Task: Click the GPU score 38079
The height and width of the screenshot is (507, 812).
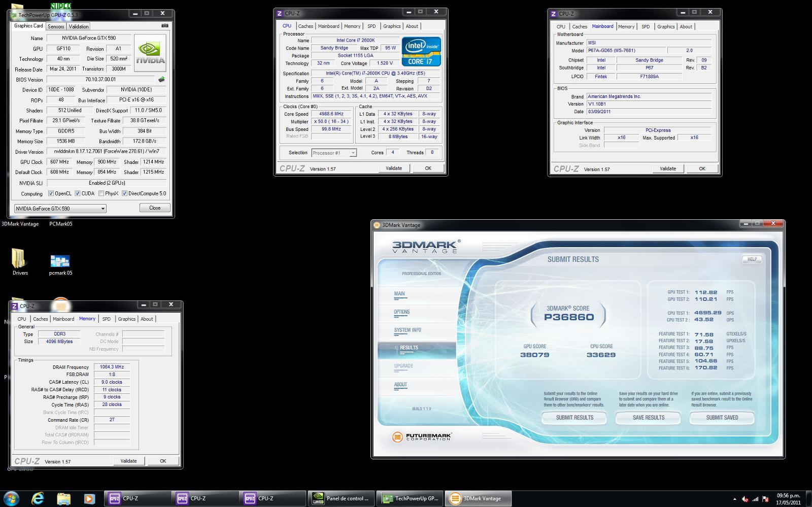Action: click(x=534, y=355)
